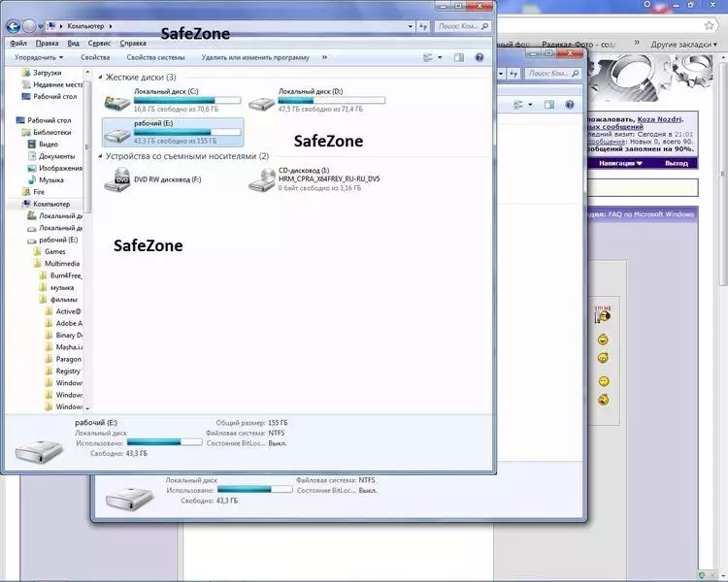The height and width of the screenshot is (582, 728).
Task: Select рабочий (E:) drive tile
Action: click(x=173, y=132)
